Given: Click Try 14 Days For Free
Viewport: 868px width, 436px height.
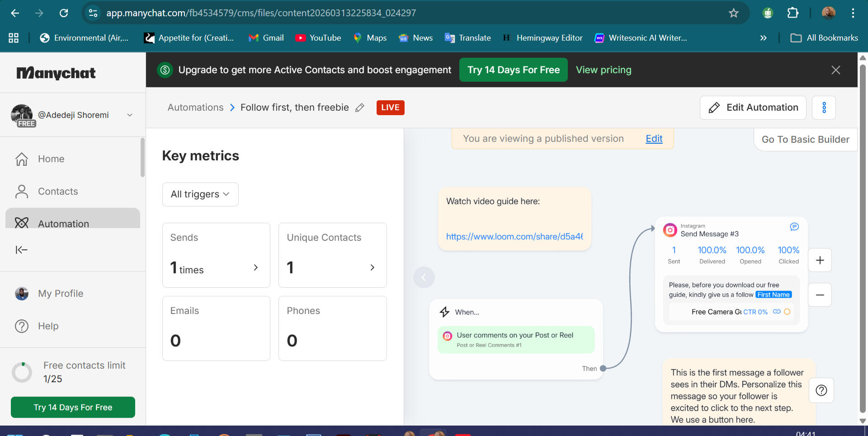Looking at the screenshot, I should (513, 70).
